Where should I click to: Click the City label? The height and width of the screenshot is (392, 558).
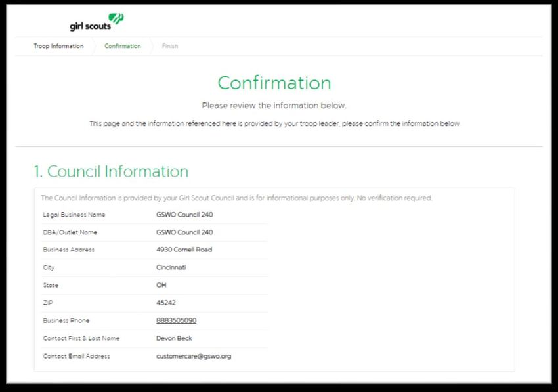coord(49,267)
